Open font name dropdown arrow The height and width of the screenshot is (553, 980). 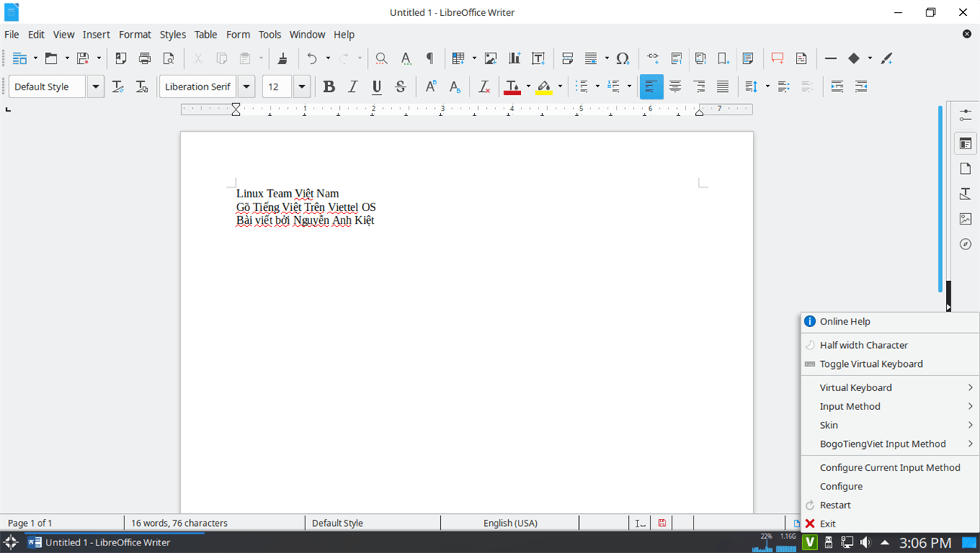(247, 87)
